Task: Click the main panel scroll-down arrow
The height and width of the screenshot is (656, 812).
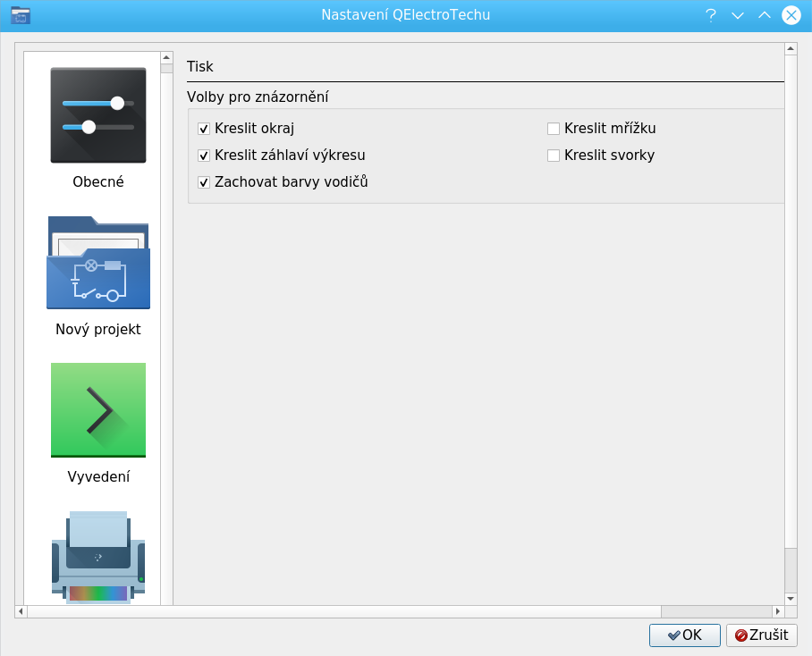Action: (x=791, y=598)
